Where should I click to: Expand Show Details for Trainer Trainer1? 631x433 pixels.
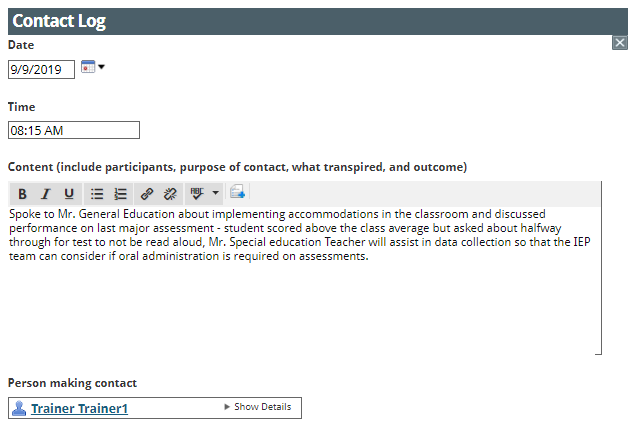tap(258, 407)
